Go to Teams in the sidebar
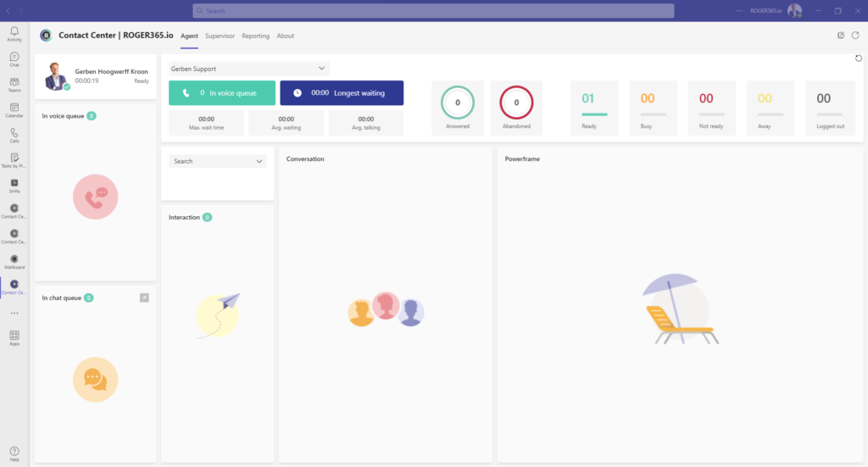Screen dimensions: 868x467 [14, 84]
